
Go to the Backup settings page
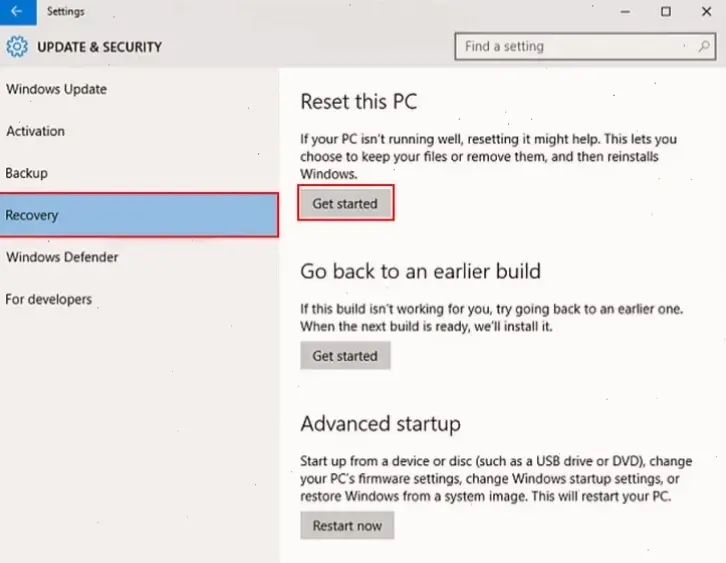coord(26,173)
